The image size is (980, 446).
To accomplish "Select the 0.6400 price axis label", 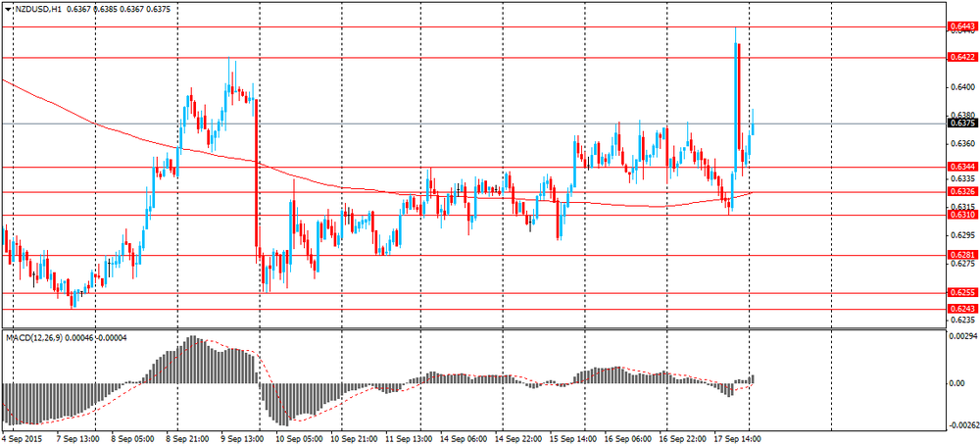I will [959, 86].
